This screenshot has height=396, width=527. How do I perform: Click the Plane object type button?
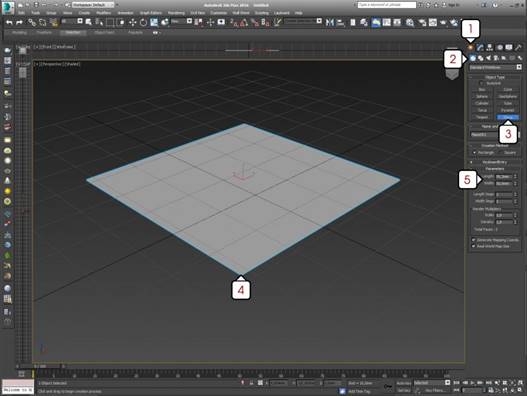(508, 117)
